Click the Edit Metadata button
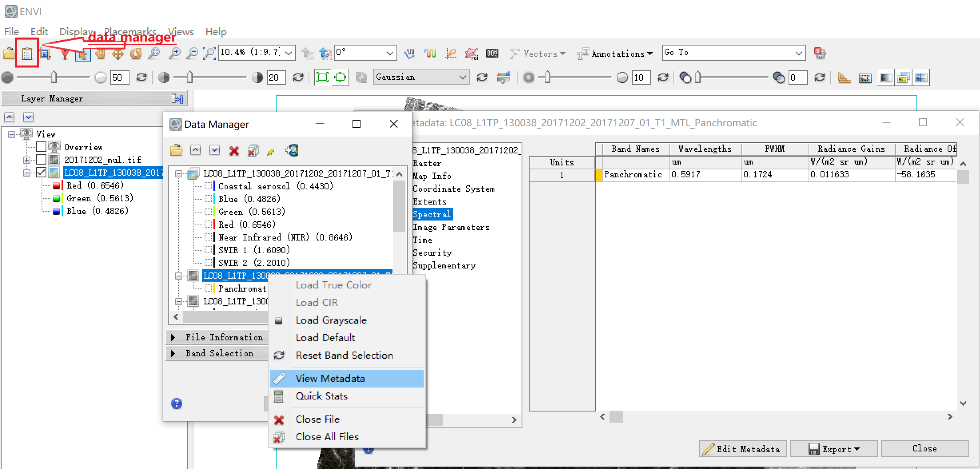980x469 pixels. (x=743, y=449)
